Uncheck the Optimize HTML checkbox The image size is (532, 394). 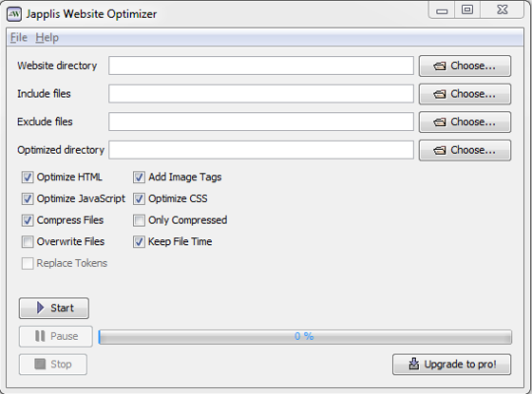pyautogui.click(x=28, y=177)
